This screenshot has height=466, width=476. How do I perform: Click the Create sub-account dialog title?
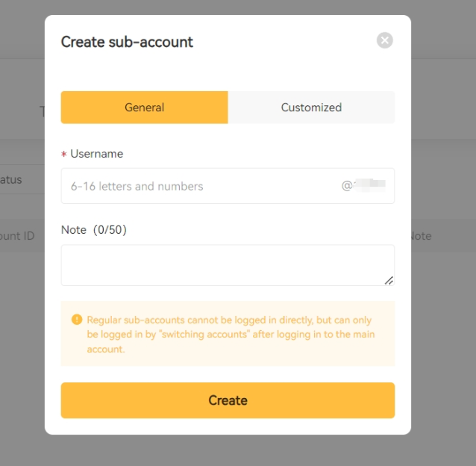click(127, 42)
